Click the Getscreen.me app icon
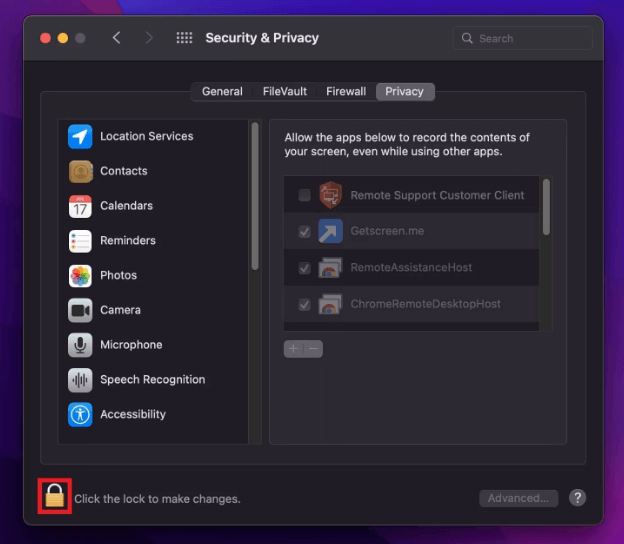 330,231
